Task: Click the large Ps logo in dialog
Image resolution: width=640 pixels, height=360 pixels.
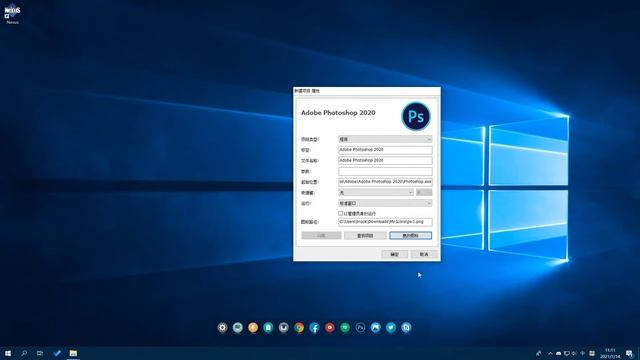Action: pyautogui.click(x=416, y=116)
